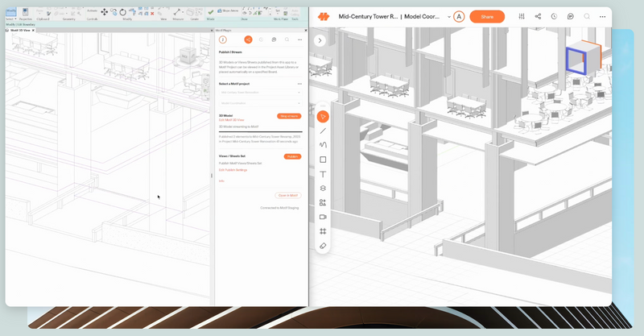
Task: Click the view cube in Revit 3D view
Action: point(188,56)
